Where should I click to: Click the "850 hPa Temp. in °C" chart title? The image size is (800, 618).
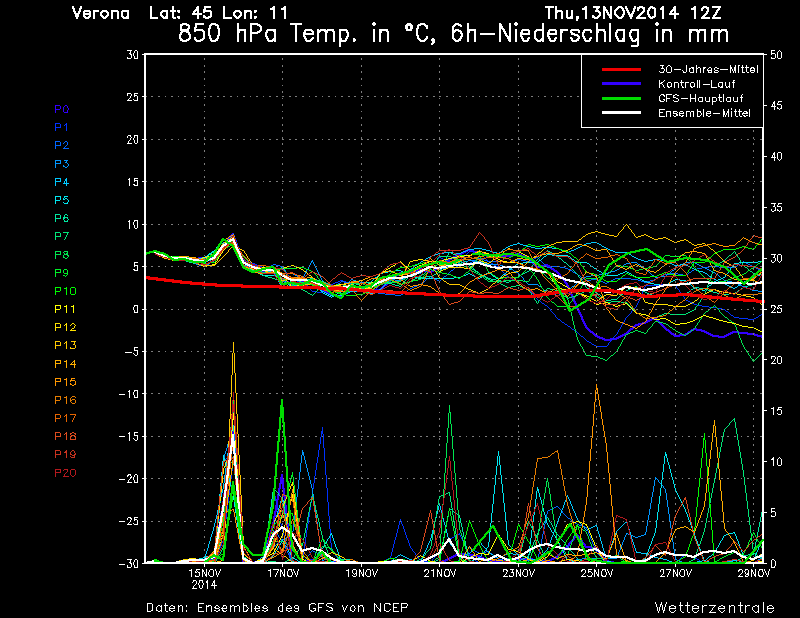[x=307, y=34]
